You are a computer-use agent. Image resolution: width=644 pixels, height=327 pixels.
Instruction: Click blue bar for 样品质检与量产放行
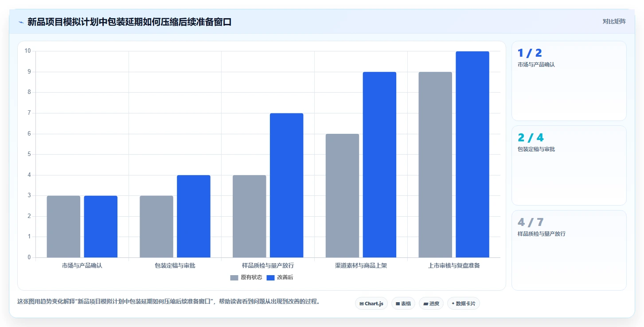pos(287,185)
